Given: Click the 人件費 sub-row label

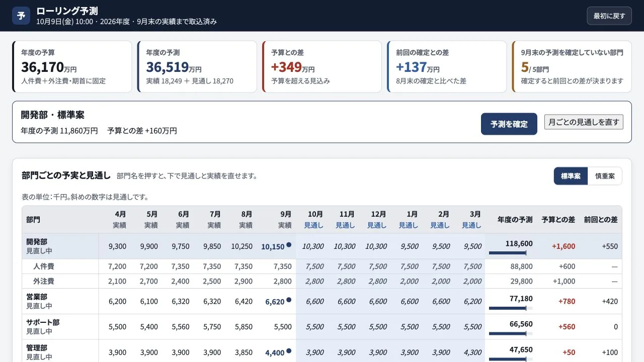Looking at the screenshot, I should [44, 266].
